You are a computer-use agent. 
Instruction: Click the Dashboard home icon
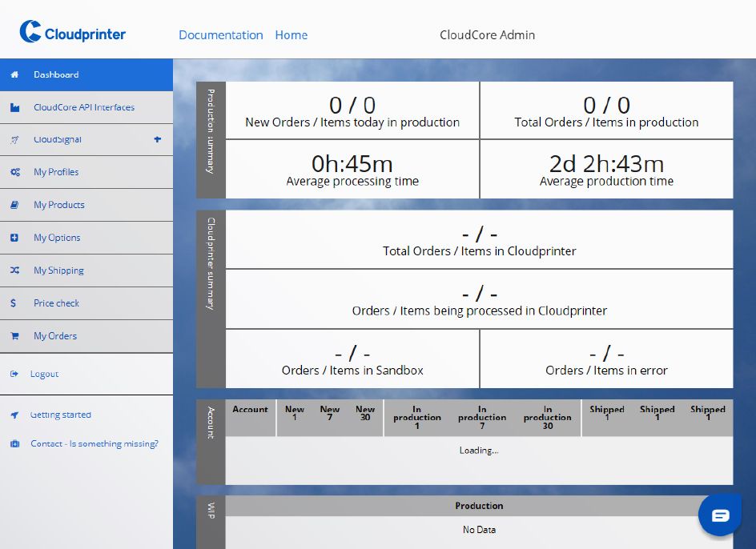coord(14,74)
